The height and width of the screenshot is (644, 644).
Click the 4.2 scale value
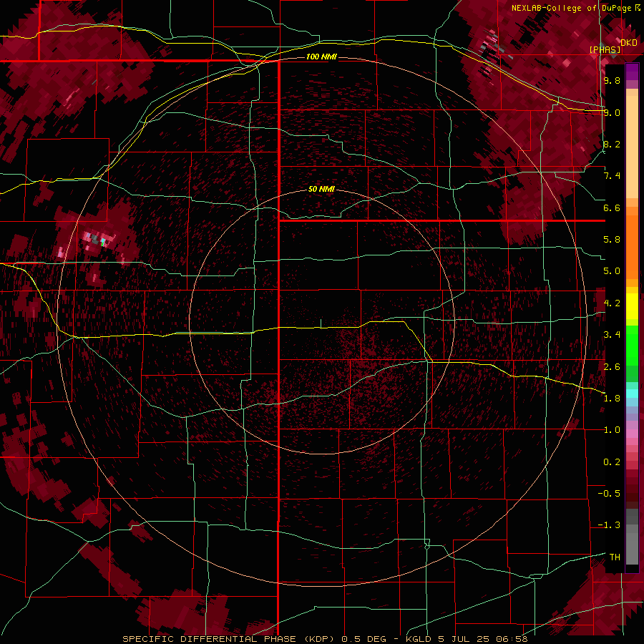[612, 303]
